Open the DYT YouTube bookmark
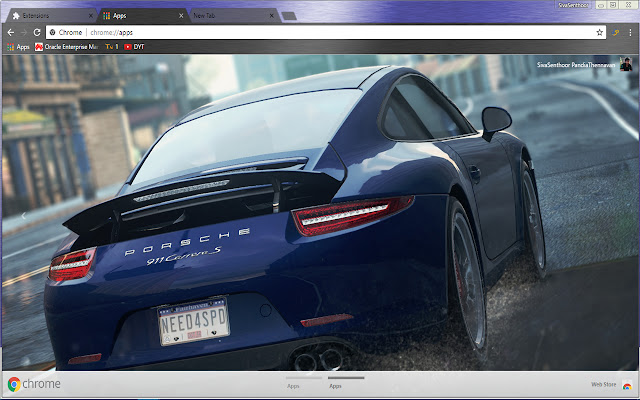The height and width of the screenshot is (400, 640). pos(134,47)
